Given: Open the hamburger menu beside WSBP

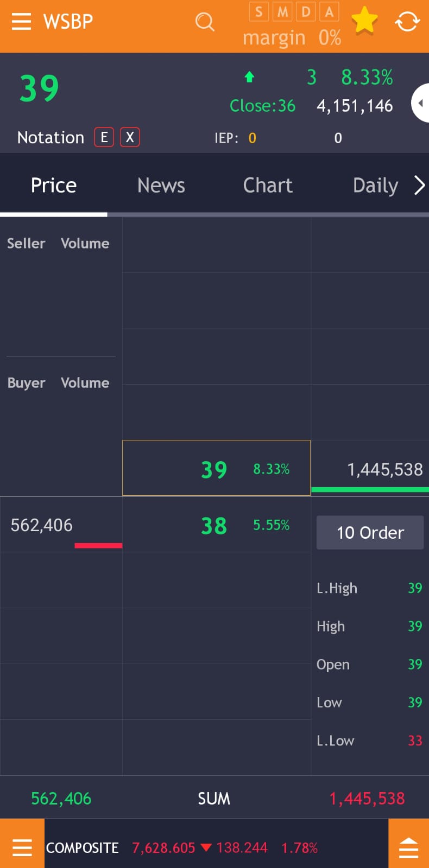Looking at the screenshot, I should point(21,22).
